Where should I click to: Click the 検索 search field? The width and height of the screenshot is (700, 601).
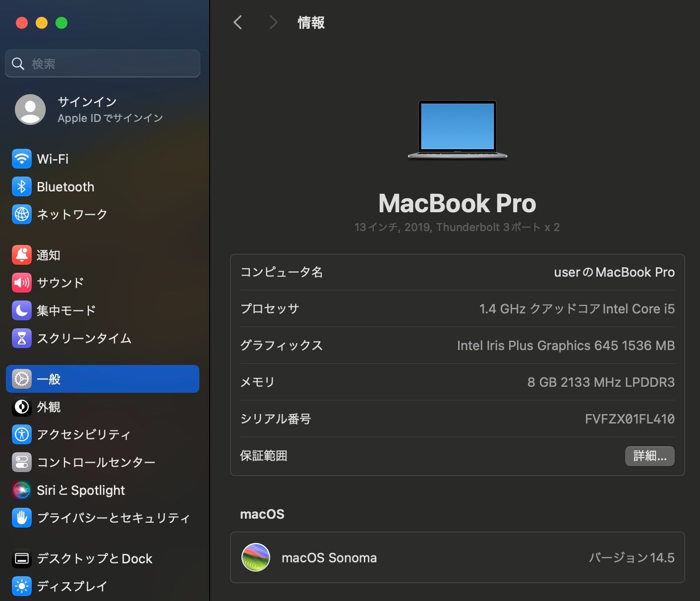click(103, 63)
